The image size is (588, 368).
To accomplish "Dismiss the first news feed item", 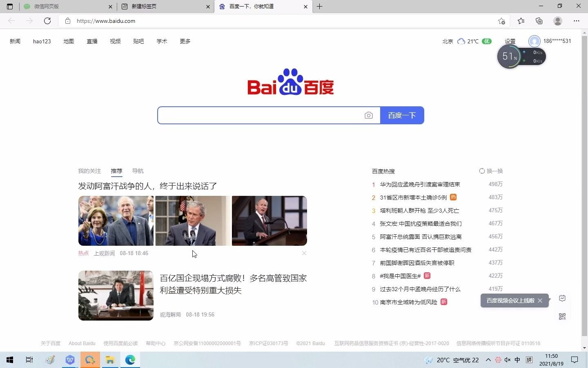I will pos(304,253).
